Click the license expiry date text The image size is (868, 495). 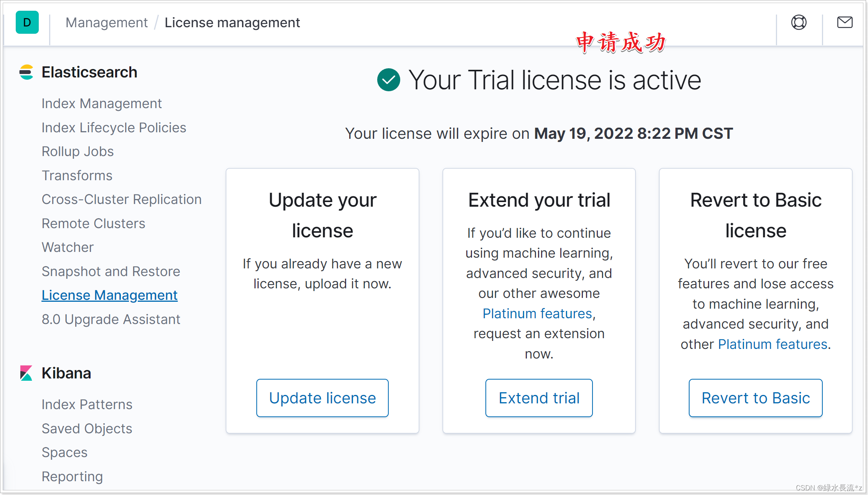633,133
